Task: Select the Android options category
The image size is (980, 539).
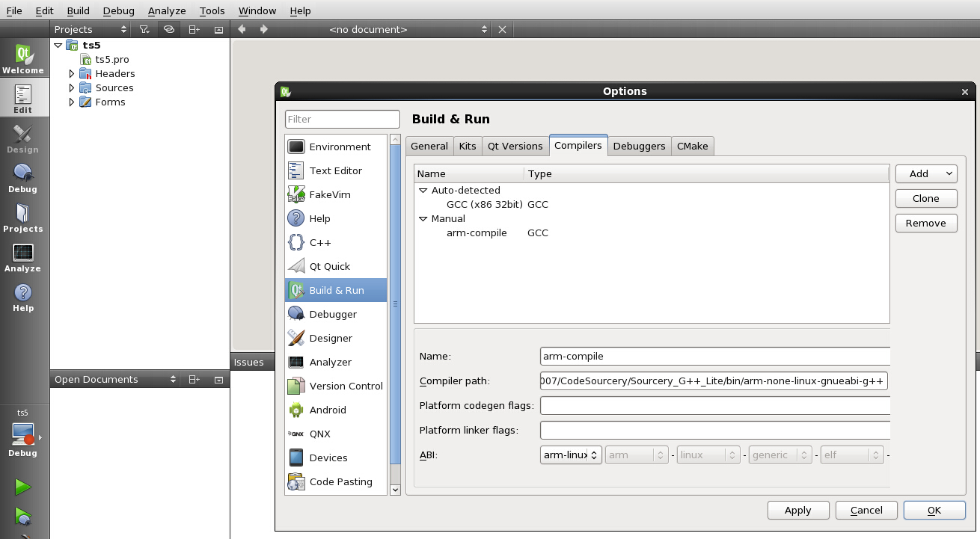Action: [x=328, y=410]
